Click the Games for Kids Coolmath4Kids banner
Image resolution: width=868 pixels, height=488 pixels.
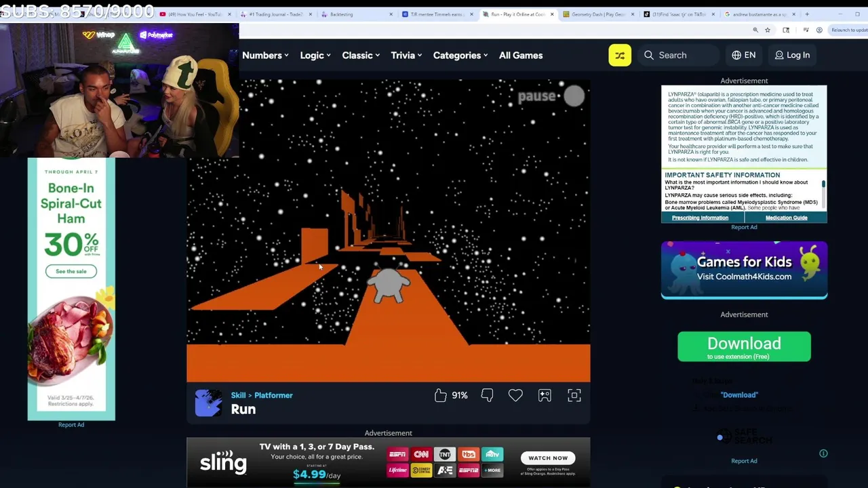[744, 270]
